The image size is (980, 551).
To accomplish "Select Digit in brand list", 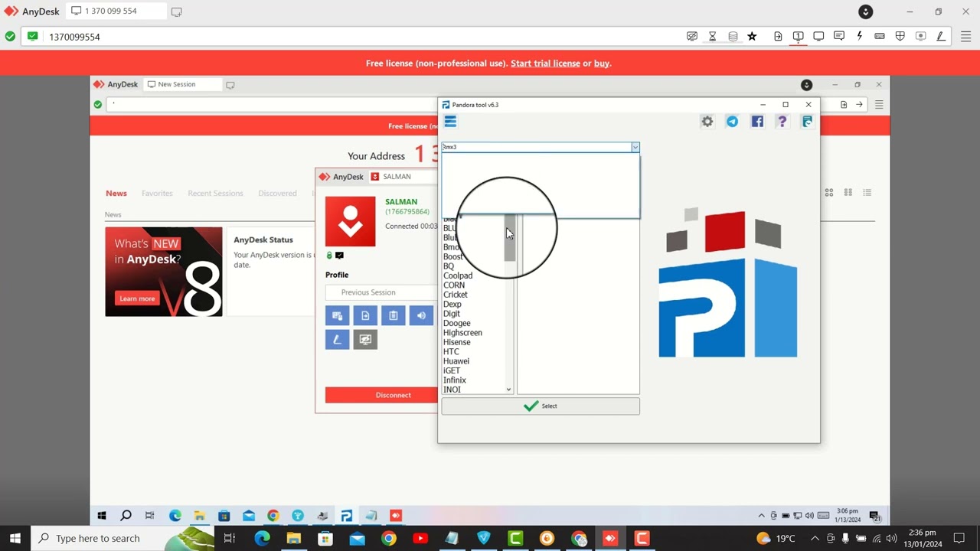I will click(452, 314).
